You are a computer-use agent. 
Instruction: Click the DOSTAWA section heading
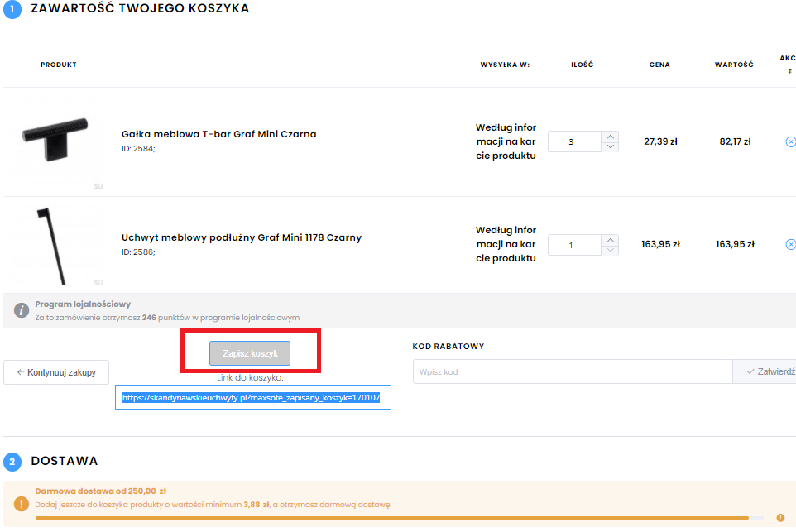click(x=65, y=461)
